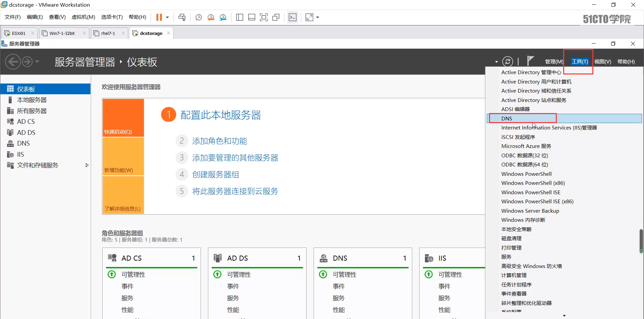This screenshot has height=319, width=644.
Task: Click 服务 in the AD DS tile
Action: tap(233, 298)
